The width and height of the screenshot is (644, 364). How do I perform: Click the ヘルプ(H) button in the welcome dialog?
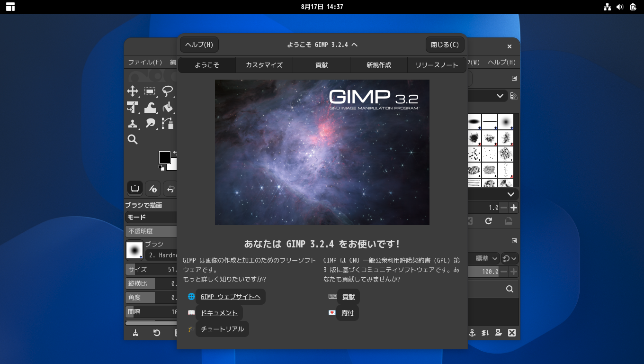click(199, 45)
